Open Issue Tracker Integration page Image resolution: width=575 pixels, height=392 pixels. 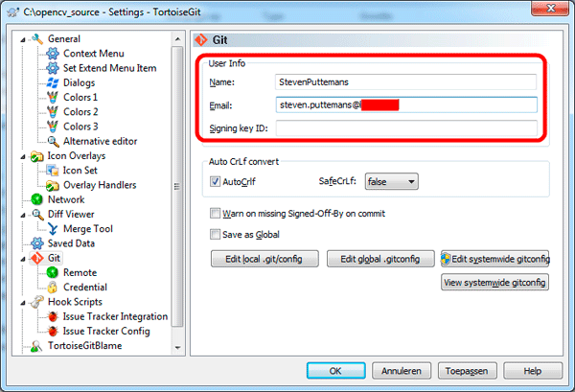coord(115,316)
